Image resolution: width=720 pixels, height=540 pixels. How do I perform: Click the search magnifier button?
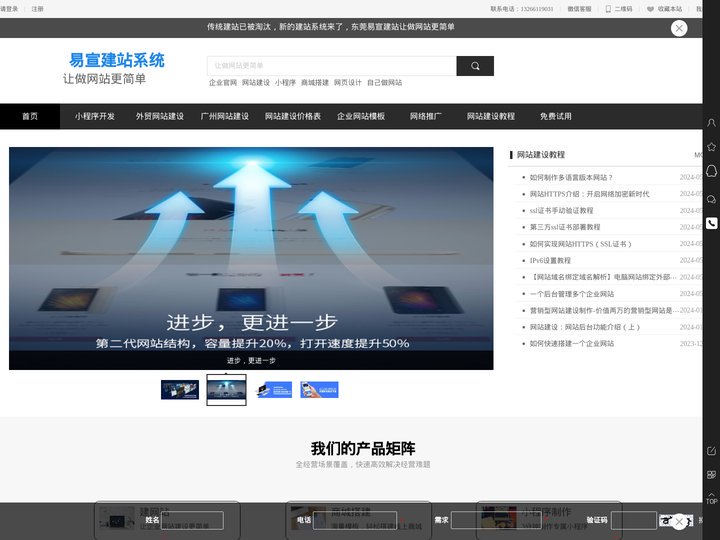(475, 66)
